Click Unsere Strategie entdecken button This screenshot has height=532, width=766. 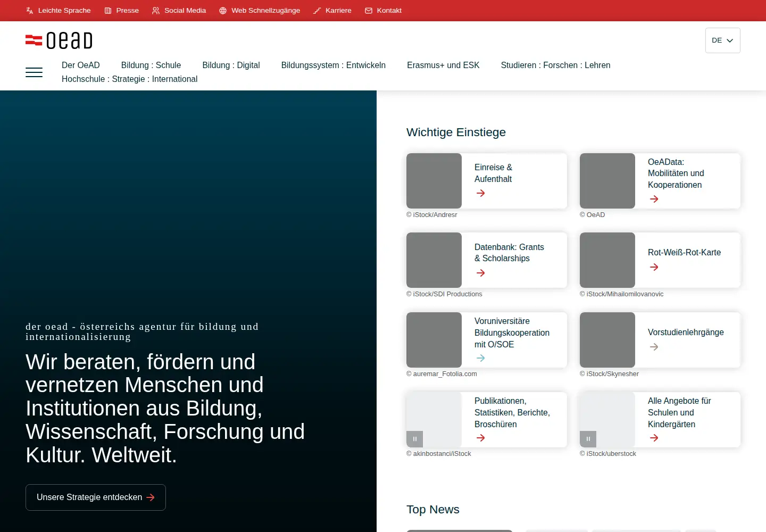coord(96,497)
